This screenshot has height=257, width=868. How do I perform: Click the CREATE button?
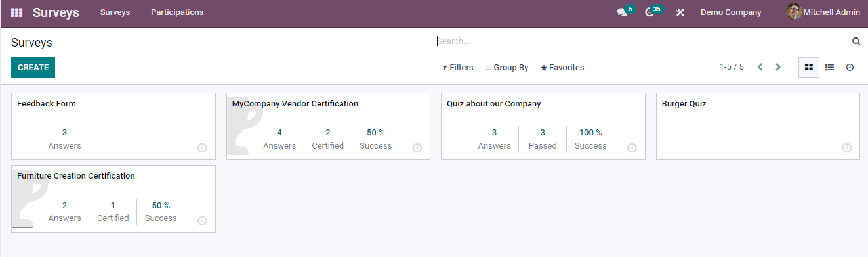point(33,67)
